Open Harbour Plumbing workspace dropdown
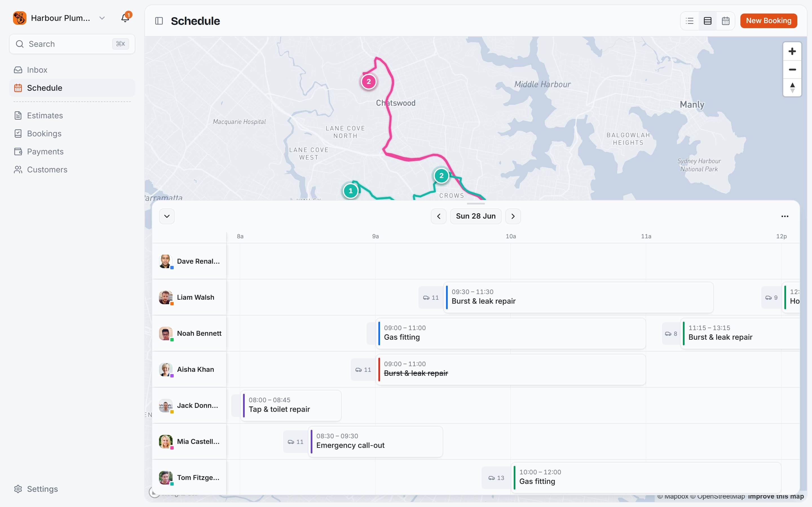Image resolution: width=812 pixels, height=507 pixels. (59, 18)
